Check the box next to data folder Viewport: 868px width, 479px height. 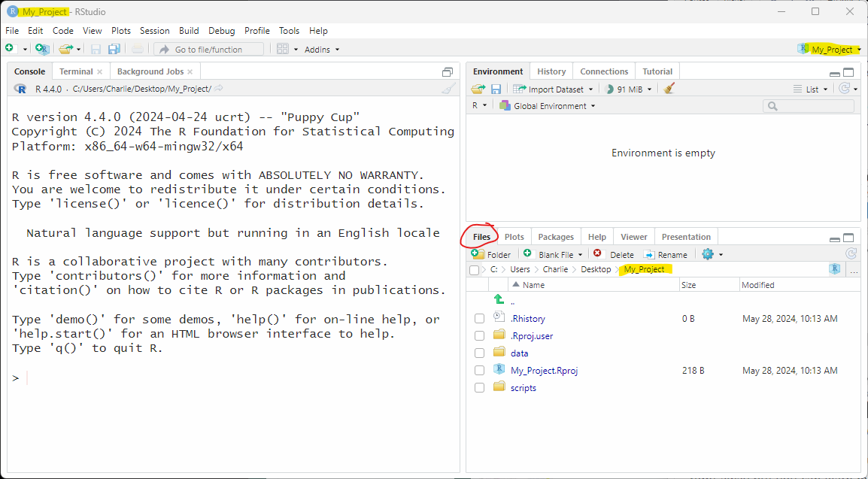coord(479,353)
